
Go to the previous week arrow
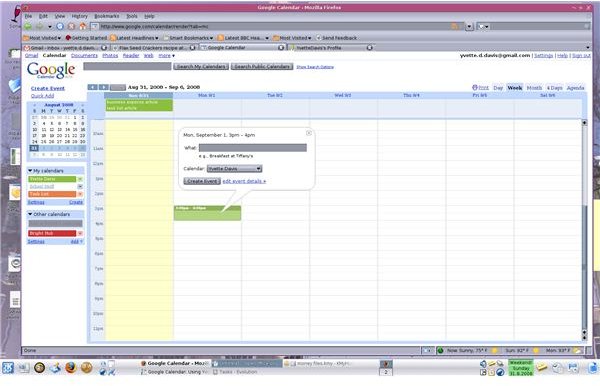93,87
